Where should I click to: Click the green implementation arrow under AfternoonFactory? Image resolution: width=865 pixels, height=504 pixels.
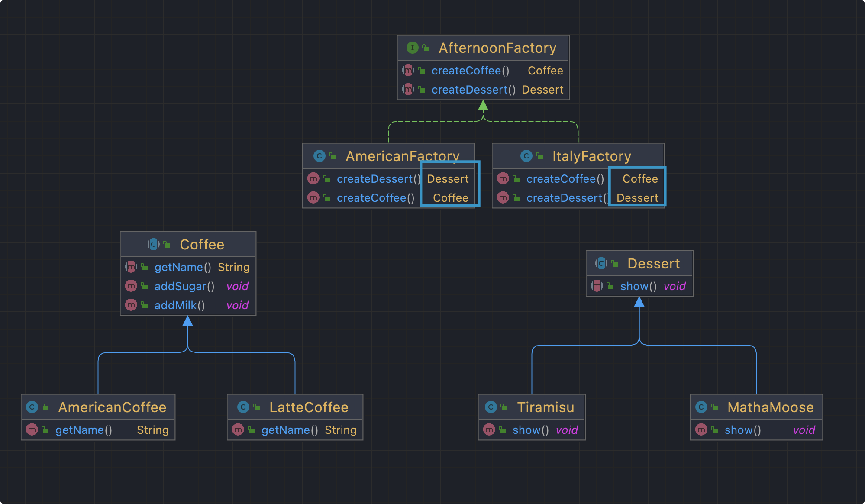click(483, 106)
